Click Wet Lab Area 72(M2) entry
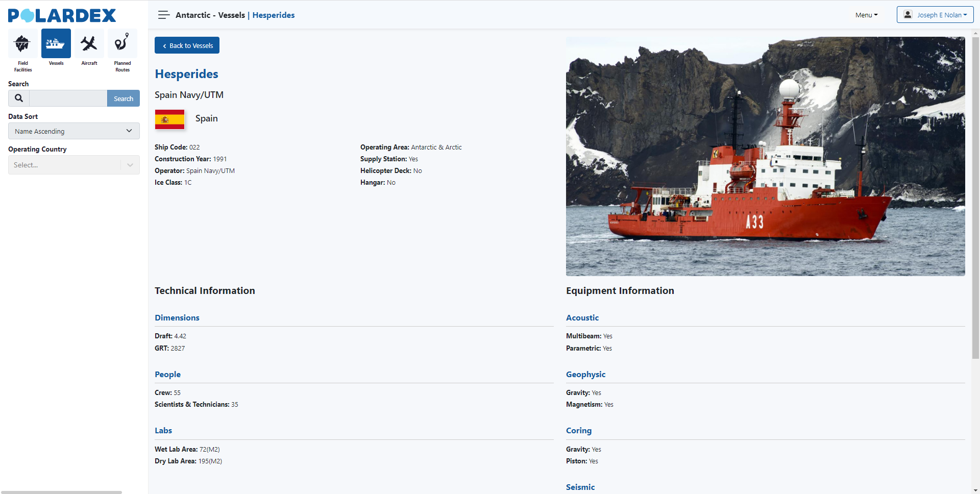Viewport: 980px width, 494px height. [187, 450]
